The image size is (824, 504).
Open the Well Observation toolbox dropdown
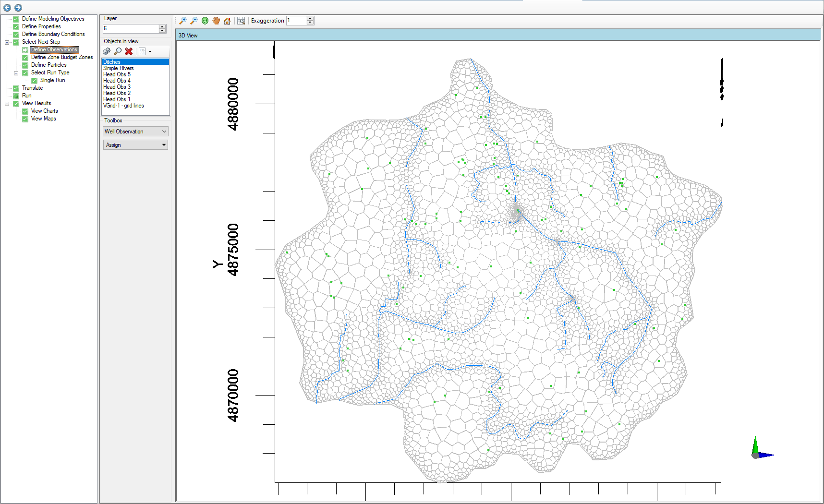point(164,131)
